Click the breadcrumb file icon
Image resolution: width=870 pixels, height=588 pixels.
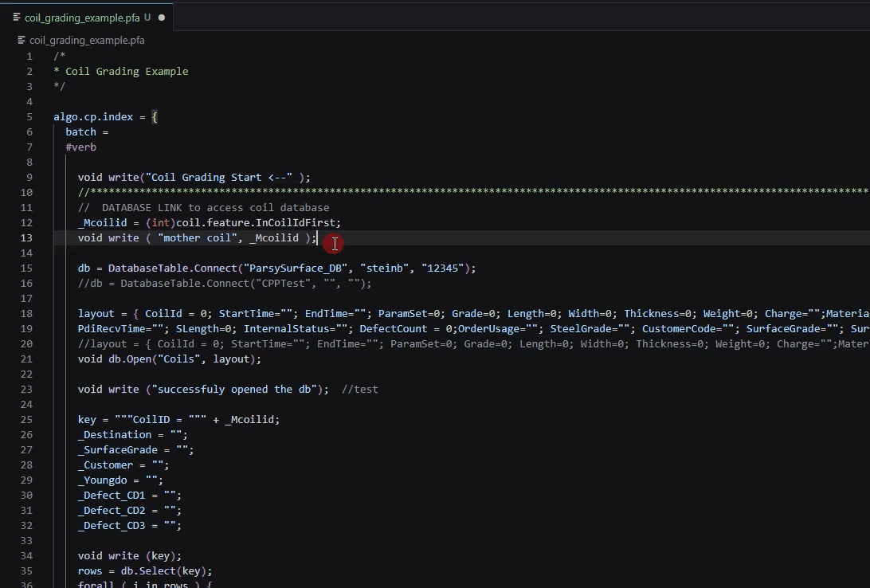click(22, 41)
